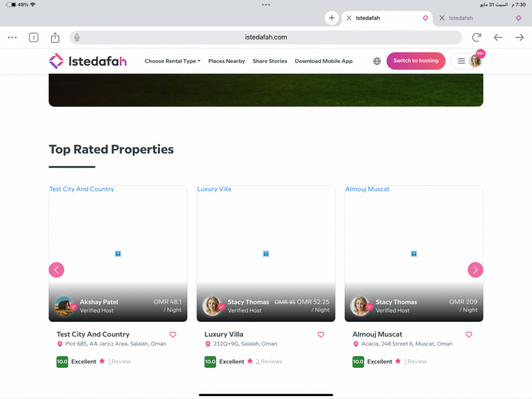Click 10.0 rating badge on Luxury Villa

click(210, 362)
